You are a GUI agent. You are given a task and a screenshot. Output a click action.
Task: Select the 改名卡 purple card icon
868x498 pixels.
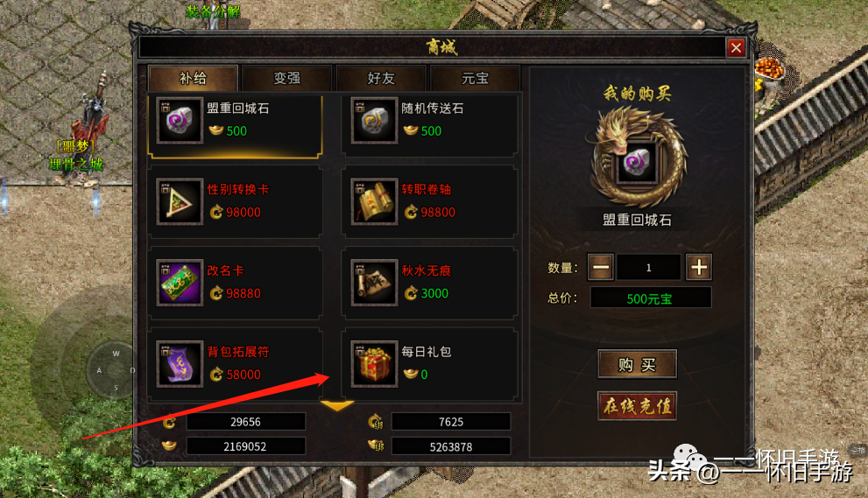coord(180,283)
